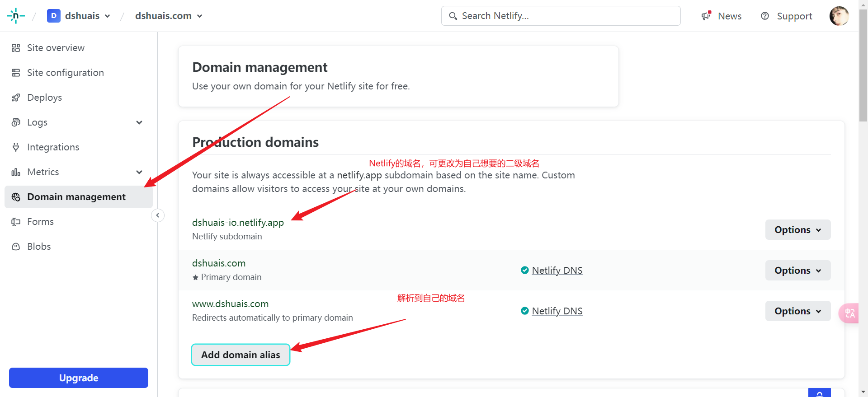Click the page vertical scrollbar
Screen dimensions: 868x397
point(863,65)
